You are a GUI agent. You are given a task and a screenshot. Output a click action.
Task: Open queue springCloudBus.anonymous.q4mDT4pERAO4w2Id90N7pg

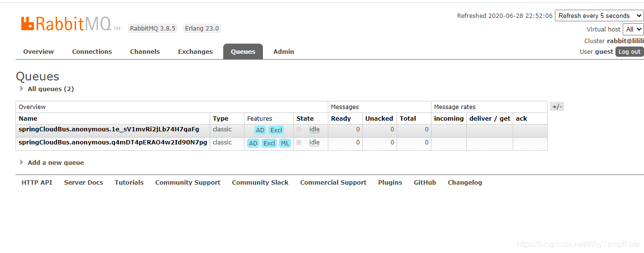[x=113, y=142]
